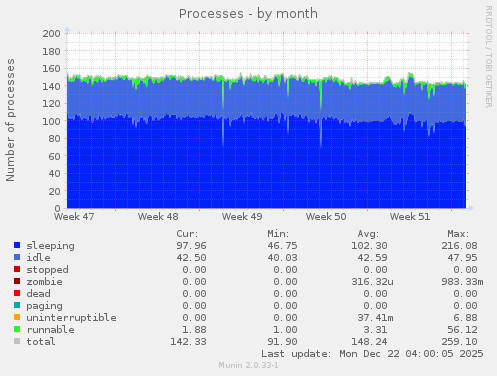
Task: Click idle max value 47.95
Action: pyautogui.click(x=462, y=258)
